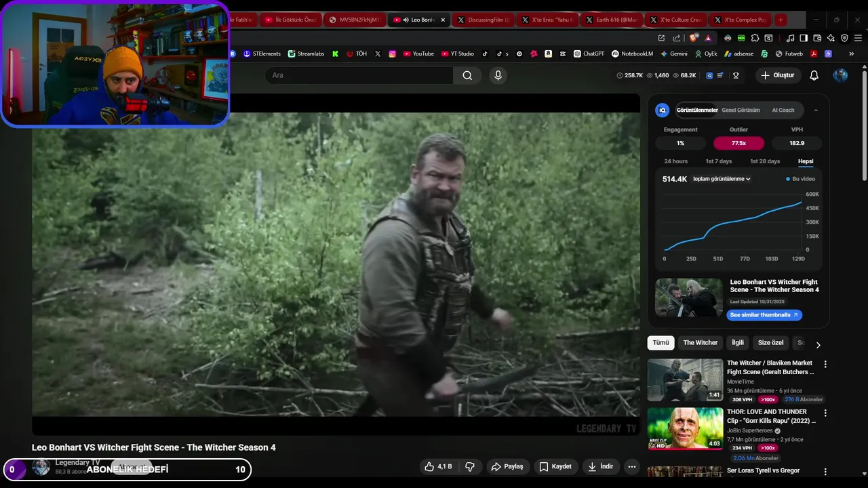Select the 24 hours range
868x488 pixels.
[675, 161]
